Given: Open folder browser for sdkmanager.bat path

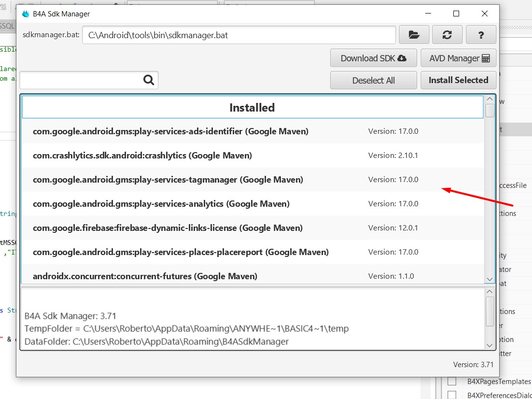Looking at the screenshot, I should [414, 35].
